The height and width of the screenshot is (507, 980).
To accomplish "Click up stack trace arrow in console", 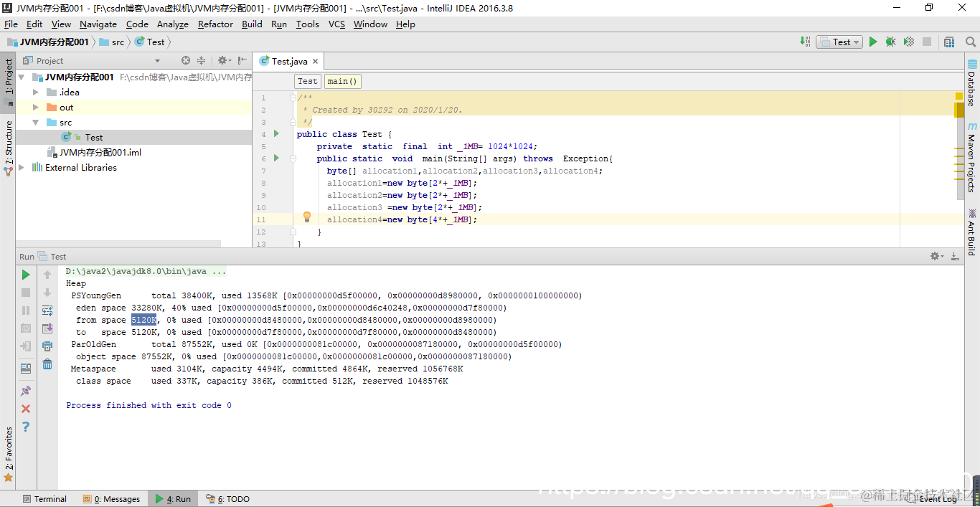I will click(47, 275).
